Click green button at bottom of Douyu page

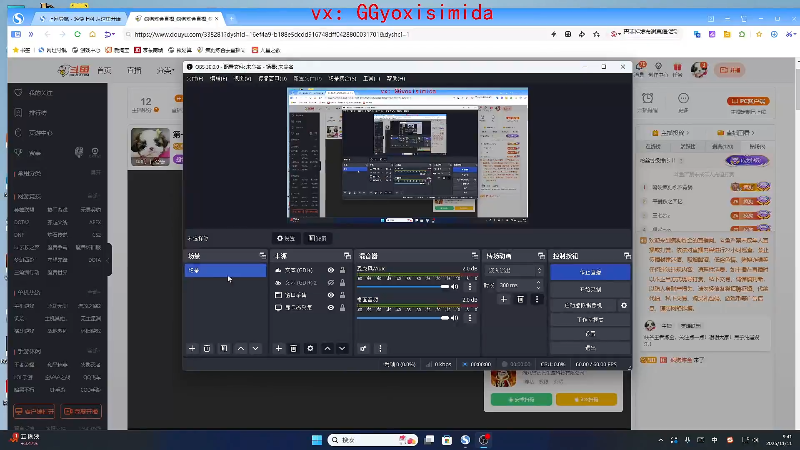pos(521,399)
